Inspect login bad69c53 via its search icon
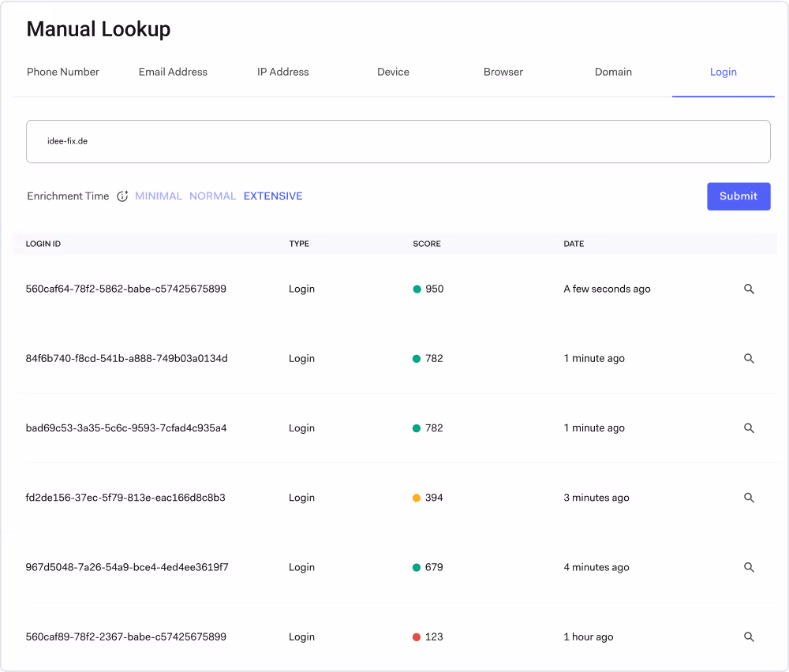The width and height of the screenshot is (789, 672). (749, 427)
